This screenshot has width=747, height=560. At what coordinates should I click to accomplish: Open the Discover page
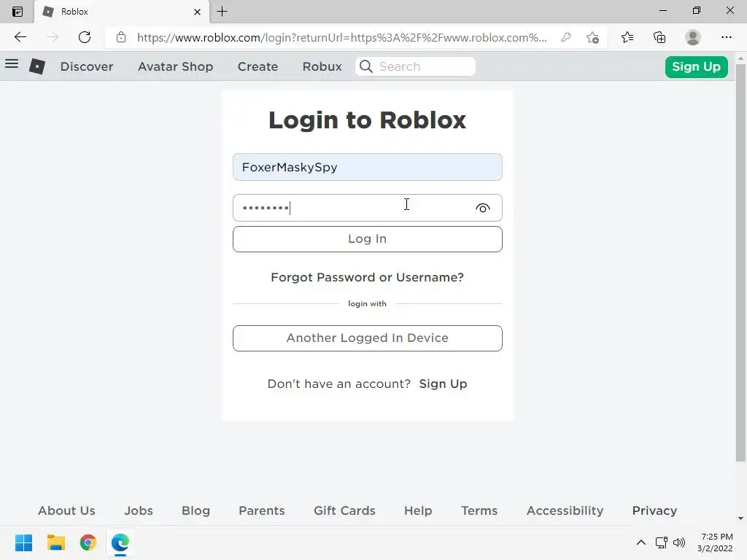(87, 66)
